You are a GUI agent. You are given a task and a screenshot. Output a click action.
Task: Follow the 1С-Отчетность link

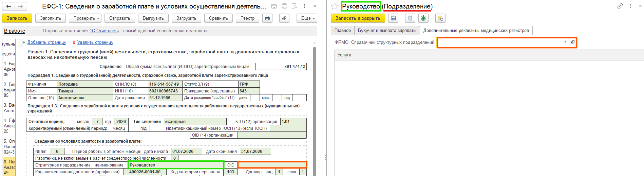pos(104,31)
